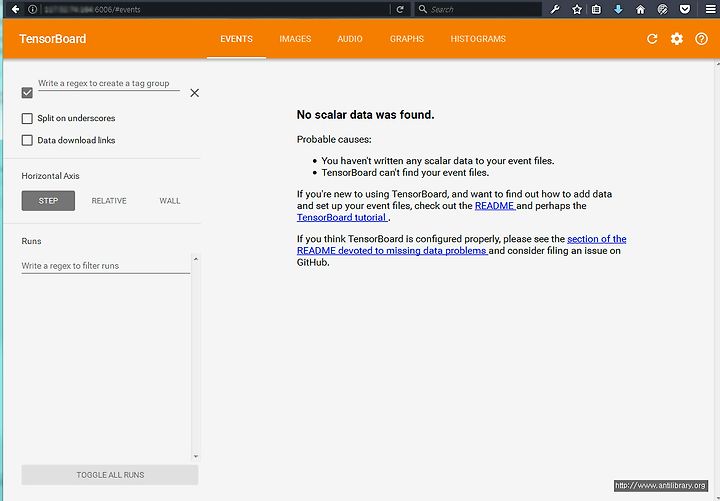Open TensorBoard help question mark icon

pos(701,39)
